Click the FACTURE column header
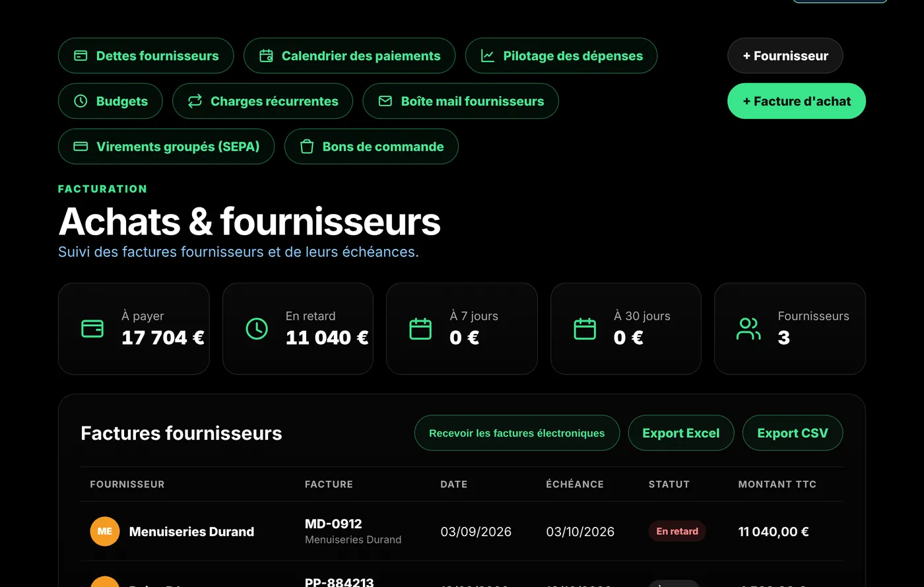 click(329, 484)
